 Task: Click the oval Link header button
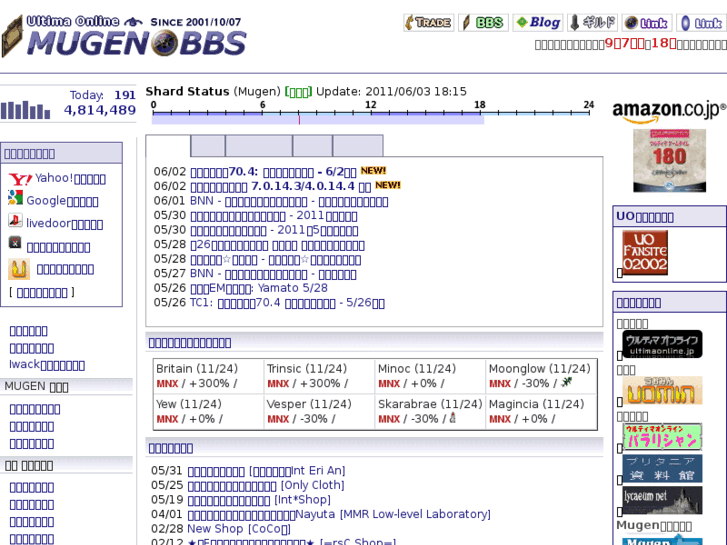(701, 23)
